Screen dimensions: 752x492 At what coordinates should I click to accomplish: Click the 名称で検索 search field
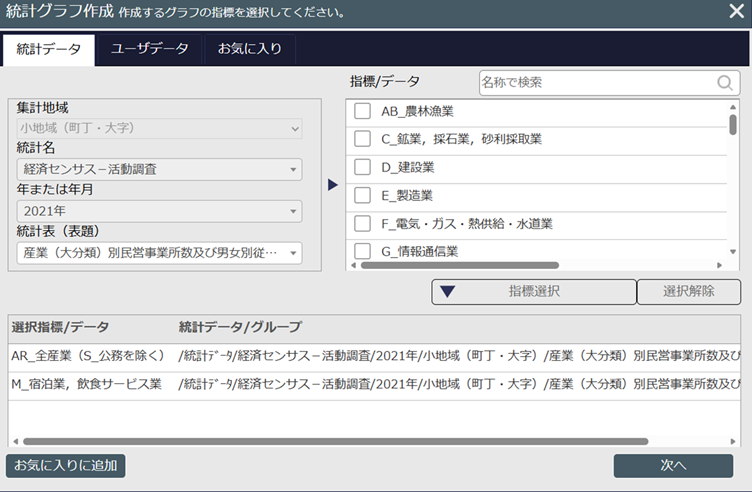(597, 82)
